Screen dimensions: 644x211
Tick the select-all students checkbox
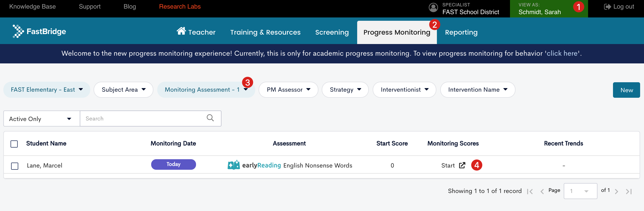(14, 144)
